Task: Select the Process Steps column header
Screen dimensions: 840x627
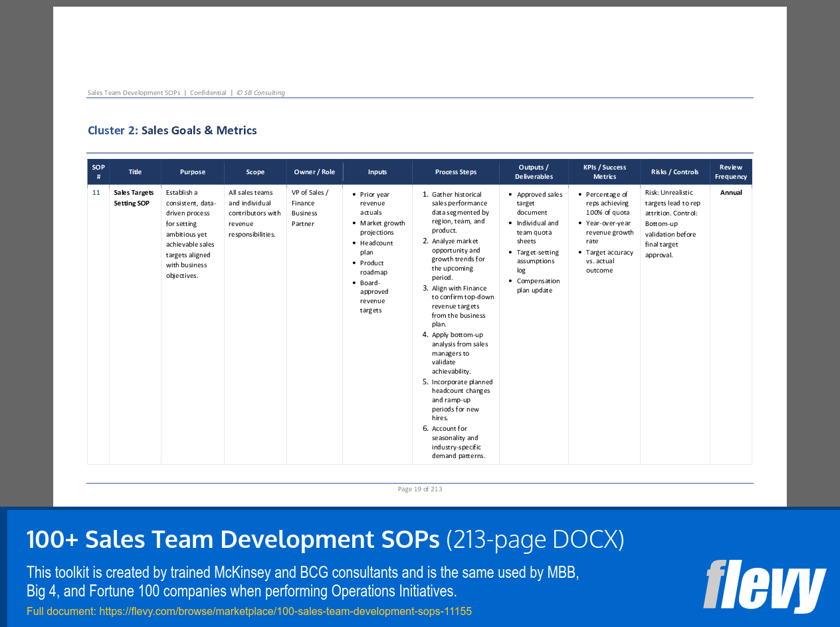Action: click(456, 172)
